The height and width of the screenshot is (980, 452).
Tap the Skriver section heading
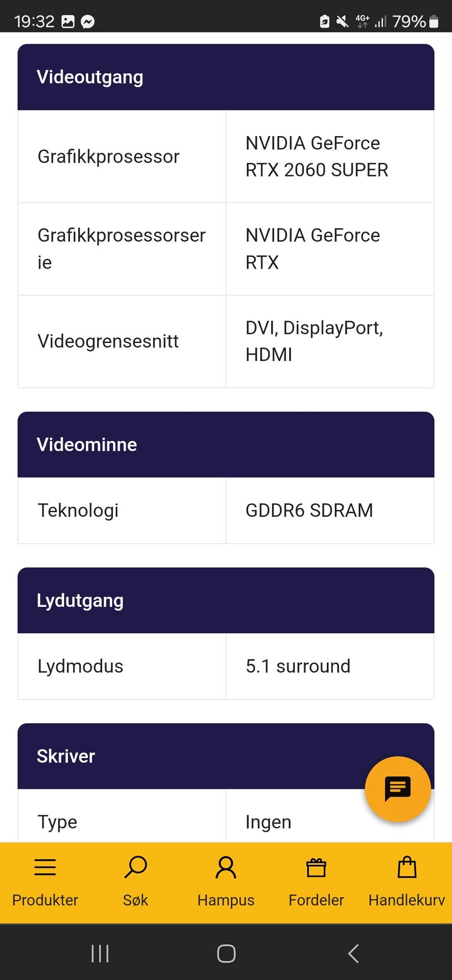[x=66, y=756]
